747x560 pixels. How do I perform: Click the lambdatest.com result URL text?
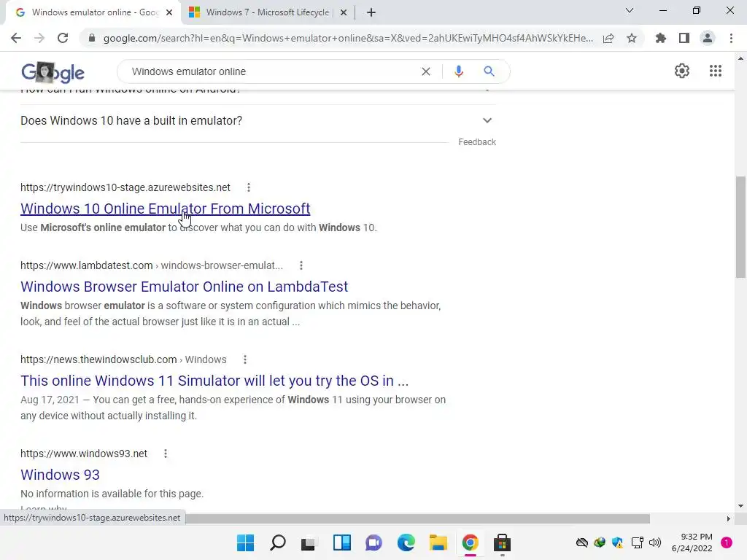[x=152, y=265]
